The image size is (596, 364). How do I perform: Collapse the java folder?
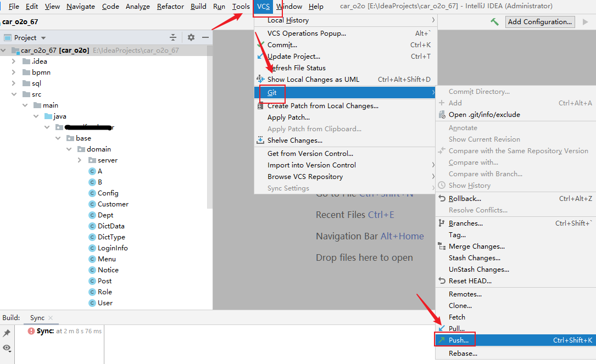[36, 116]
